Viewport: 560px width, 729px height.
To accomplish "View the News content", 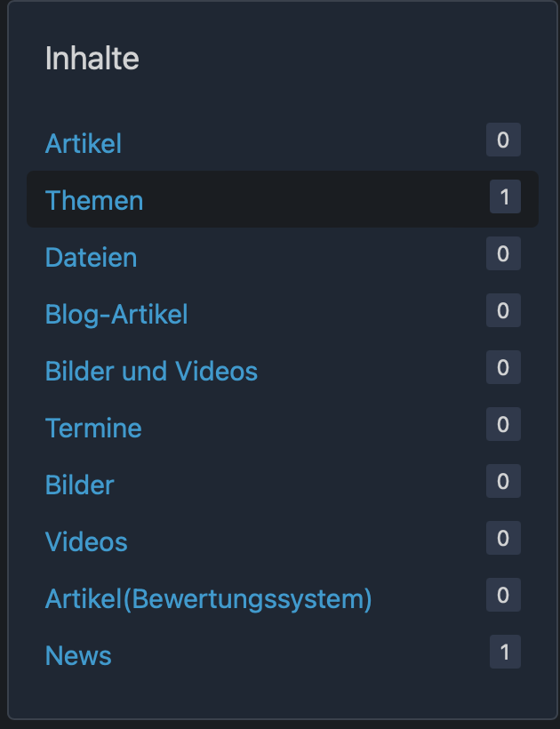I will click(x=78, y=655).
